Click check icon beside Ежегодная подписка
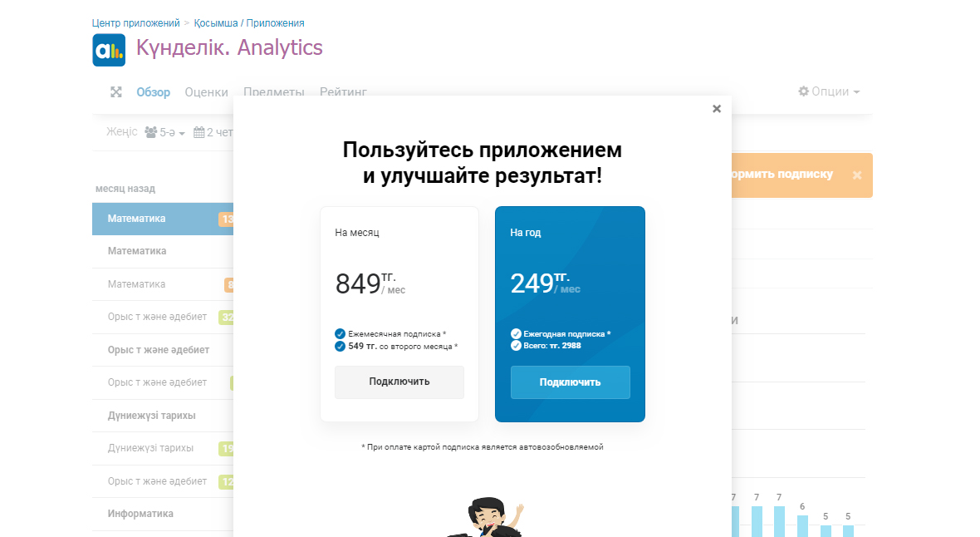 (x=516, y=333)
